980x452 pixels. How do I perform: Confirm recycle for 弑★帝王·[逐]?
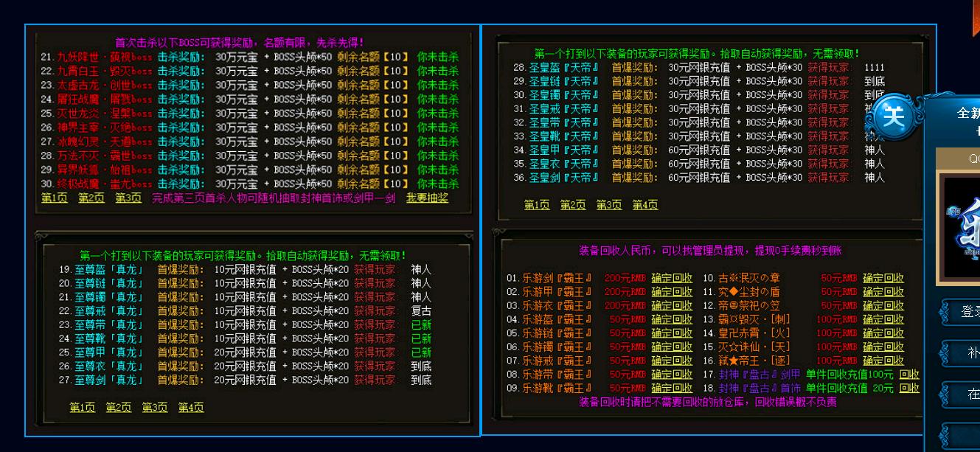(x=883, y=361)
